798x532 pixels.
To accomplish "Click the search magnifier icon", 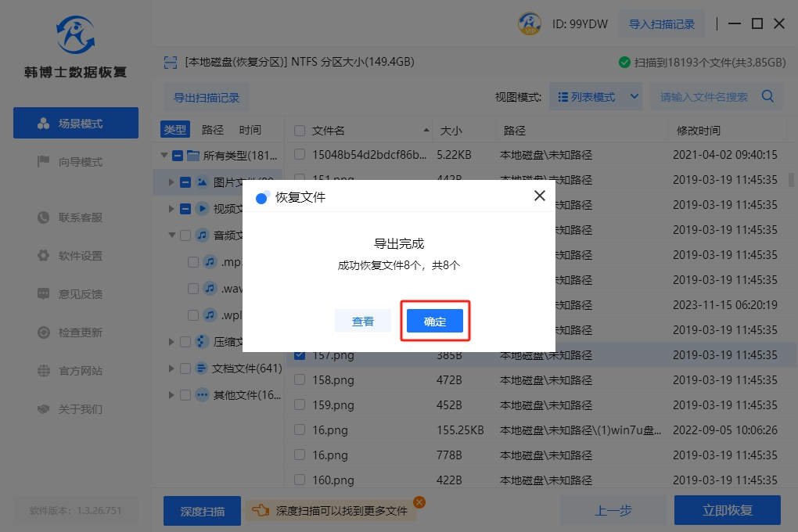I will coord(767,97).
